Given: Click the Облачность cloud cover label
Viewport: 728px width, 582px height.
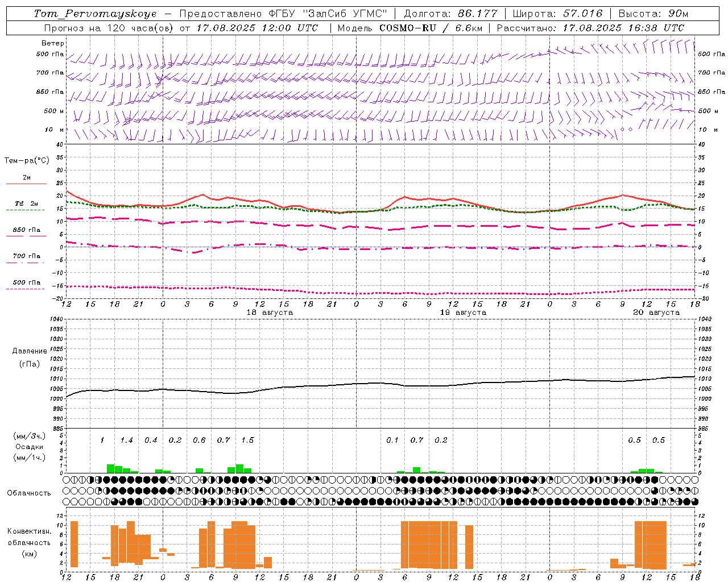Looking at the screenshot, I should (29, 493).
